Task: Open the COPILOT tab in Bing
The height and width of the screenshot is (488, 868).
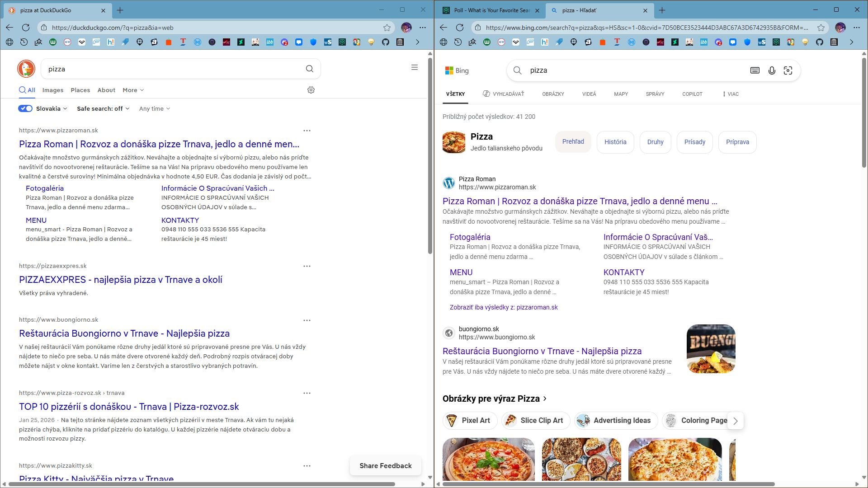Action: tap(692, 94)
